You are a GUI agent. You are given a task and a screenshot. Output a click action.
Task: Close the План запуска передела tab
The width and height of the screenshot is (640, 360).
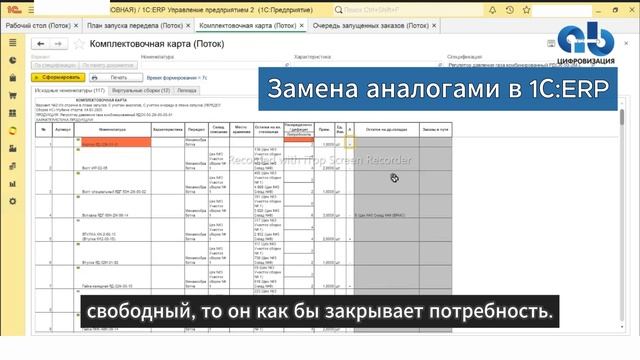click(x=188, y=25)
